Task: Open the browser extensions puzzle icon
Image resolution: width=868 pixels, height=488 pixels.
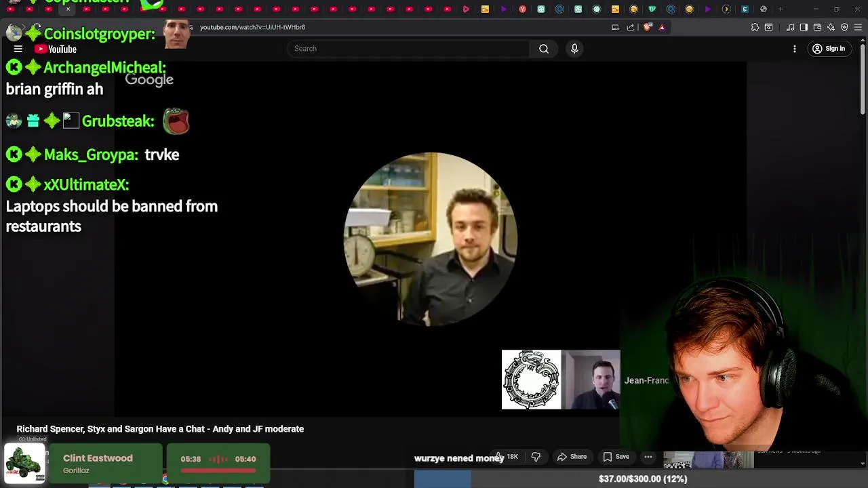Action: tap(755, 27)
